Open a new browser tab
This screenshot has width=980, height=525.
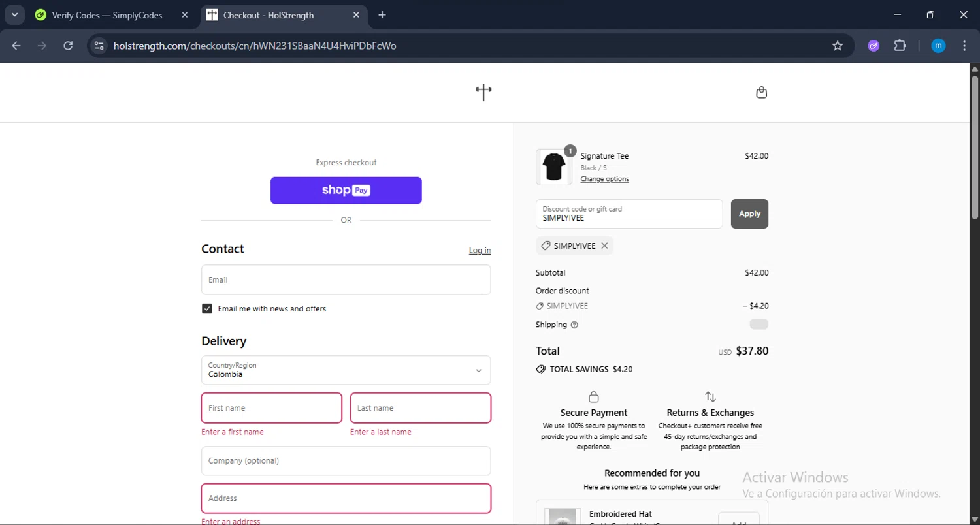tap(382, 15)
